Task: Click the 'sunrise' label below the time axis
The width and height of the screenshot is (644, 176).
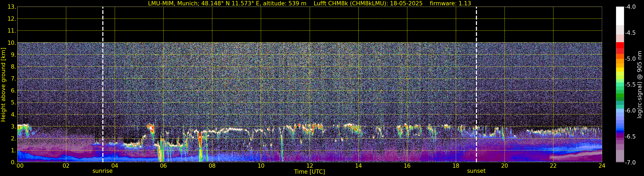Action: pos(103,171)
